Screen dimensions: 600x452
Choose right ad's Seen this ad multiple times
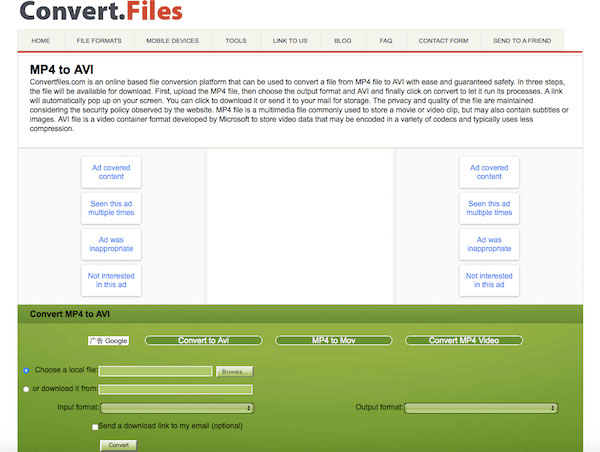coord(489,208)
